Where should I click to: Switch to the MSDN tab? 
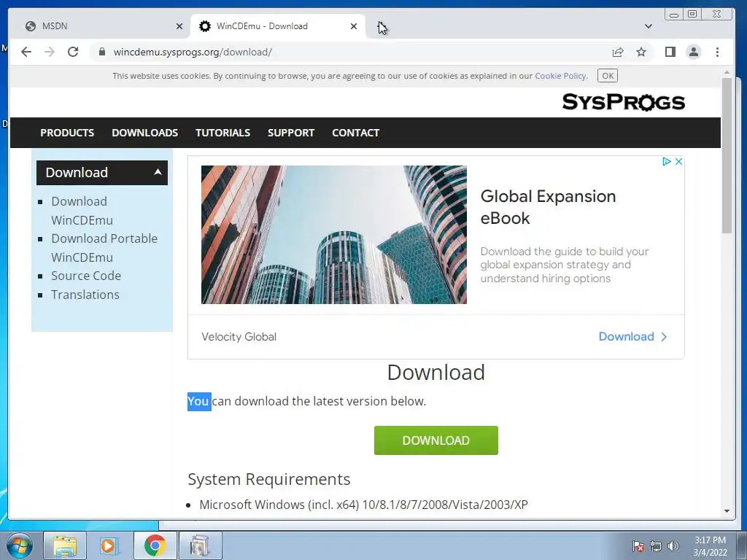[100, 26]
